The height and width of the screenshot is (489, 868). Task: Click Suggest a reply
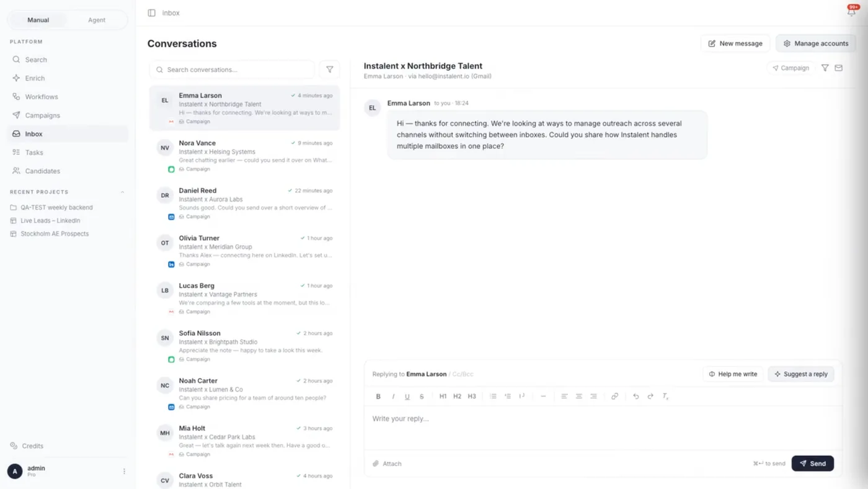(801, 374)
